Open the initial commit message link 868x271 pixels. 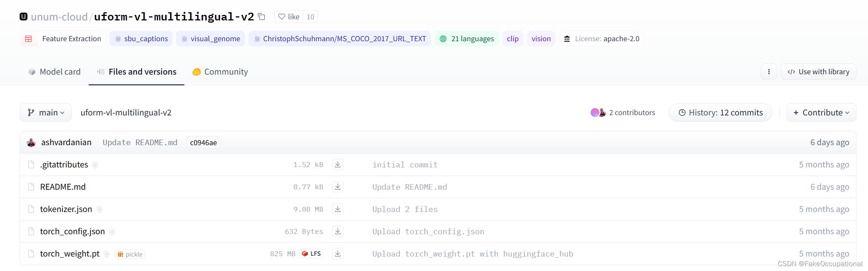(405, 165)
